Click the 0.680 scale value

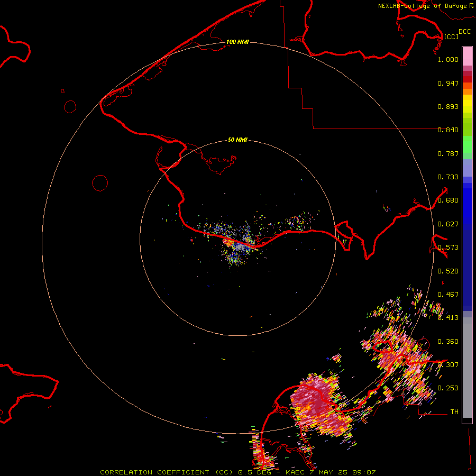pyautogui.click(x=448, y=200)
